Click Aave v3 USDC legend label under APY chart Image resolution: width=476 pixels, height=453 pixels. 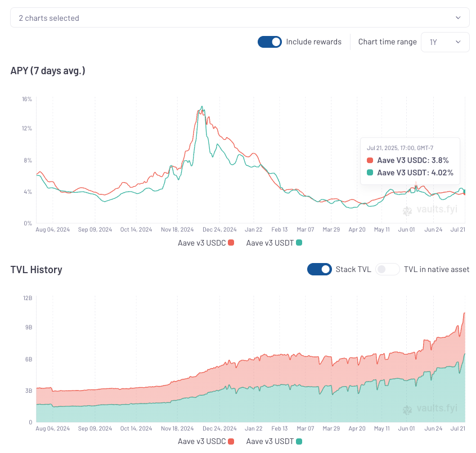click(202, 243)
